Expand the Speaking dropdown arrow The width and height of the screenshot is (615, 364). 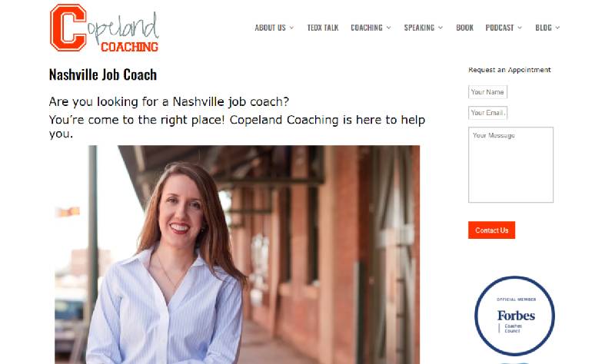[440, 28]
